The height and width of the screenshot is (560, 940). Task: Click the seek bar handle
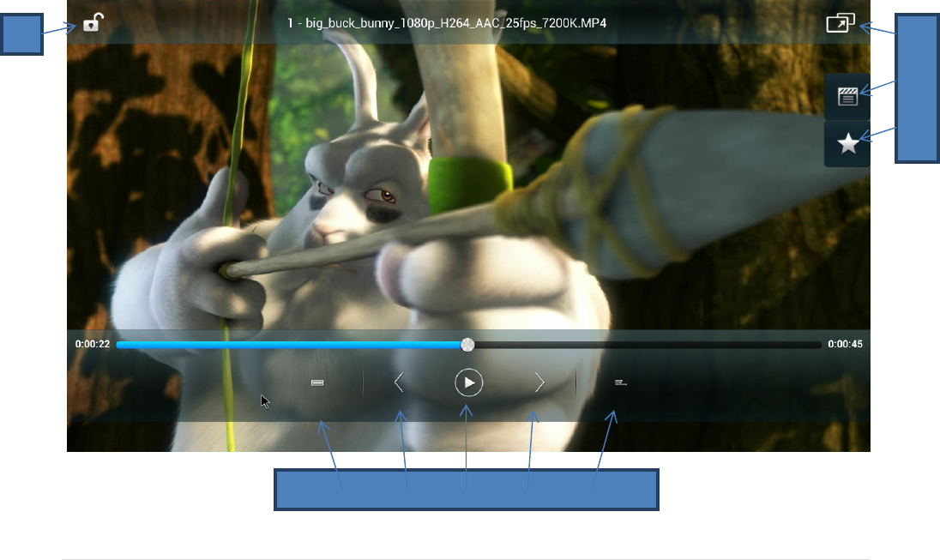(467, 345)
